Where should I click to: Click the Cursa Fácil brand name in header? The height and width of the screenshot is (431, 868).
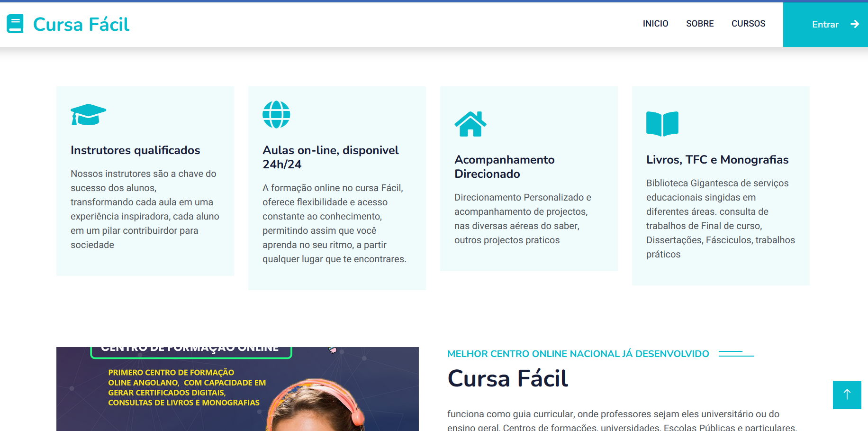[x=81, y=25]
